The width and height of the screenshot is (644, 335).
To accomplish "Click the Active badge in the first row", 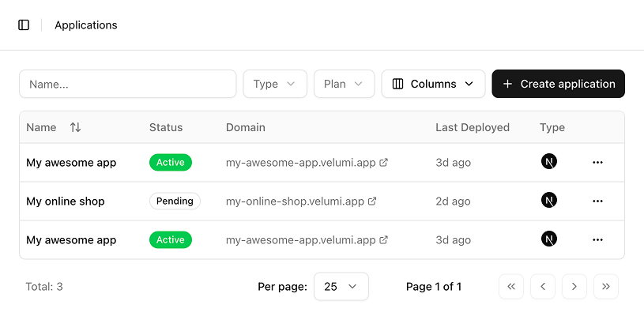I will click(171, 163).
